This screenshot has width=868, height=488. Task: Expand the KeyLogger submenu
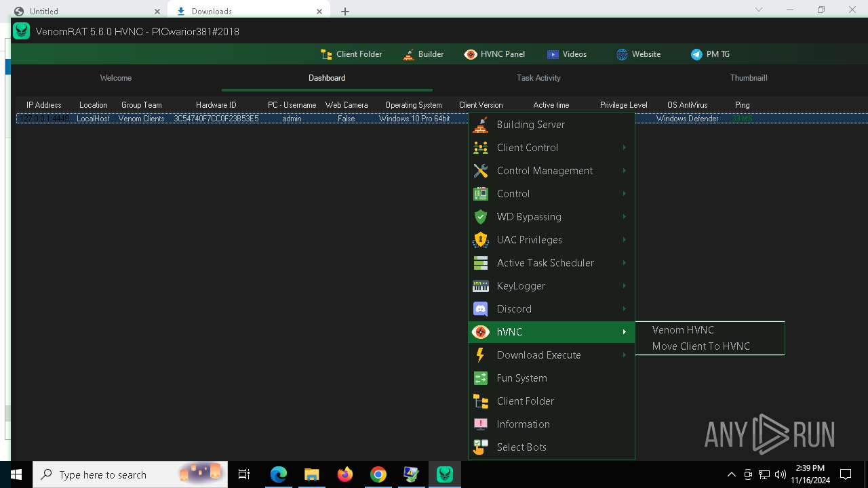(x=624, y=286)
